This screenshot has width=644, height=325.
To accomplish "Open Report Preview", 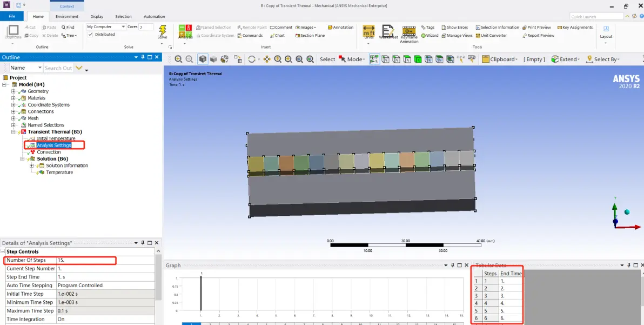I will point(538,35).
